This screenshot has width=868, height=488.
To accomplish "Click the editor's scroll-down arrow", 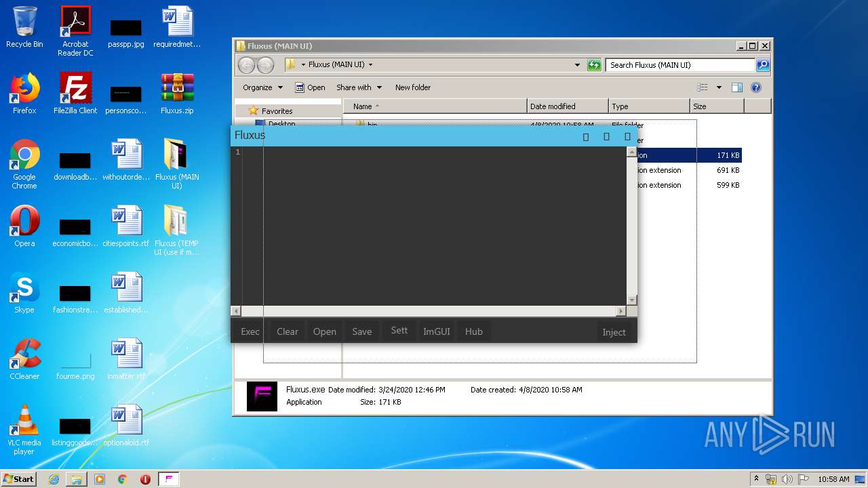I will click(632, 300).
